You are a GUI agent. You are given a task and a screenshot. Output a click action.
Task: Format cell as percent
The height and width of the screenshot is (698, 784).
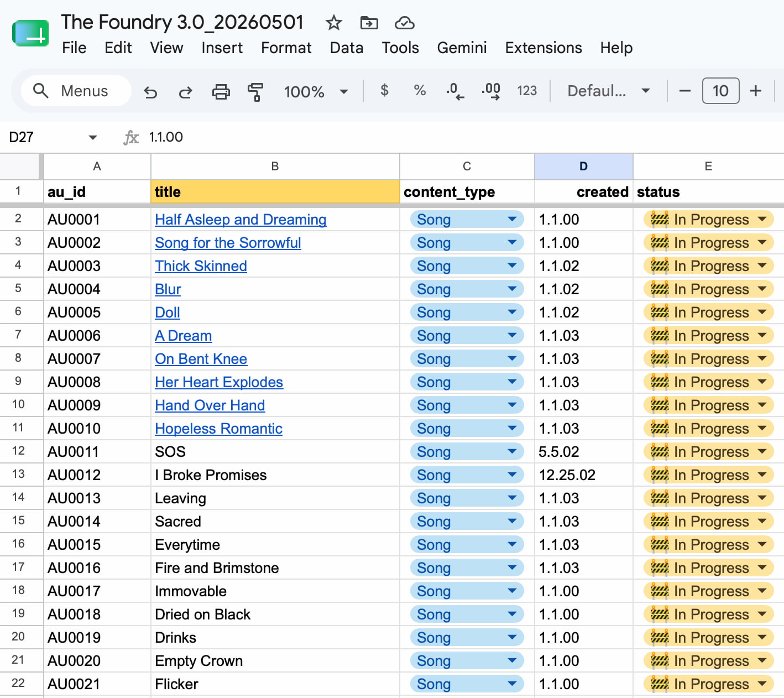[x=420, y=90]
